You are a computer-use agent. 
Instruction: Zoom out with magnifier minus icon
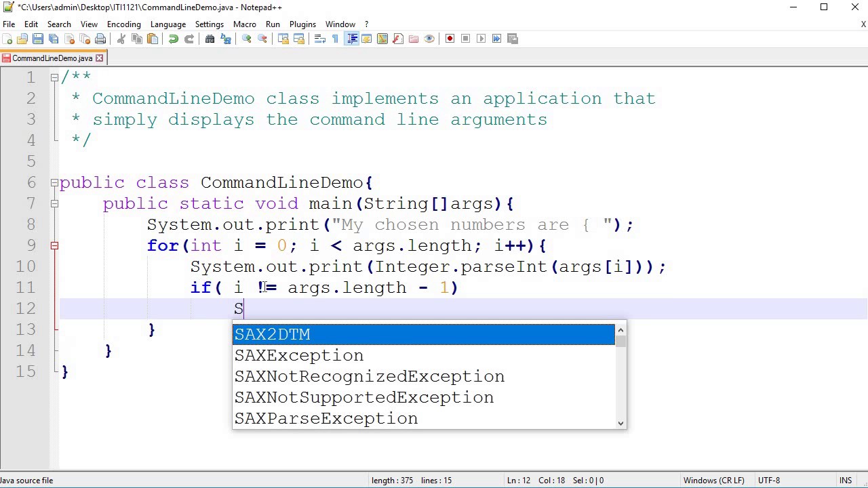click(262, 39)
